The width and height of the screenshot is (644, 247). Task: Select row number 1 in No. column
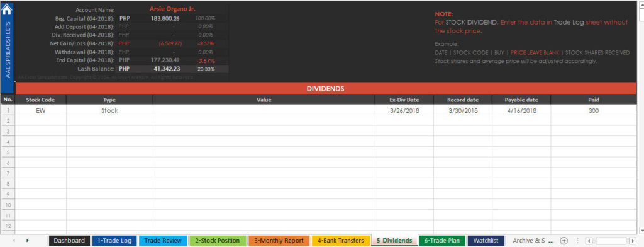point(8,110)
